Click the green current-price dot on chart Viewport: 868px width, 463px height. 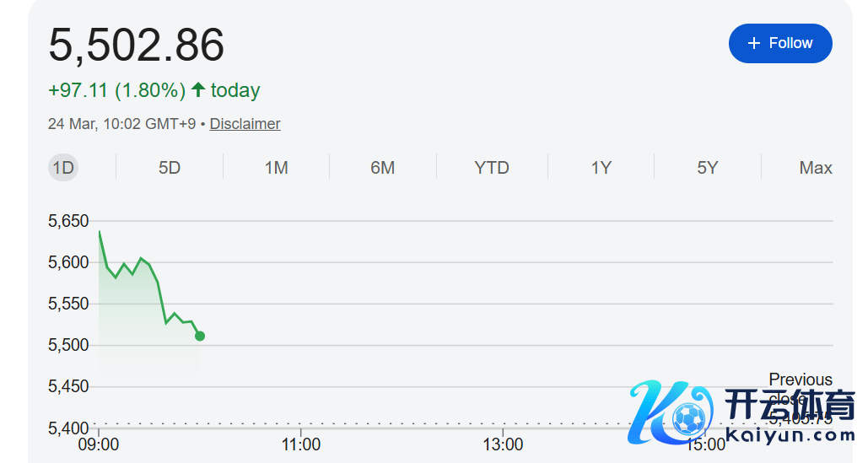coord(200,336)
